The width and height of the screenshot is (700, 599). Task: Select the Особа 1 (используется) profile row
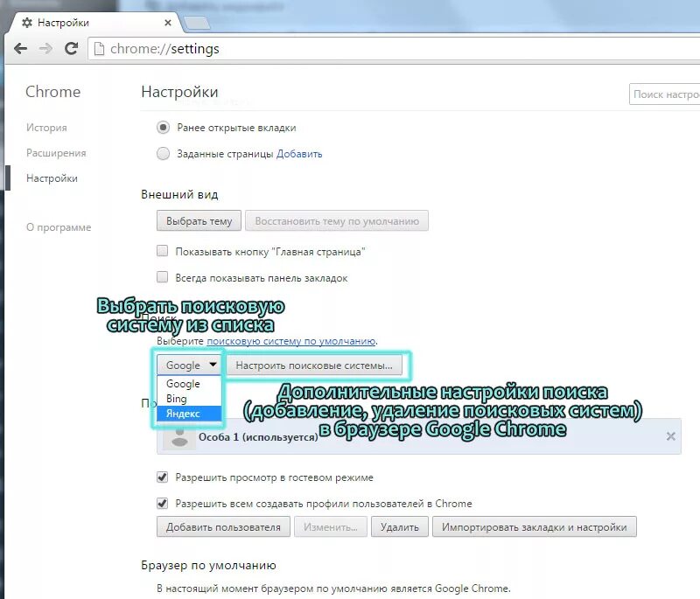[x=419, y=436]
